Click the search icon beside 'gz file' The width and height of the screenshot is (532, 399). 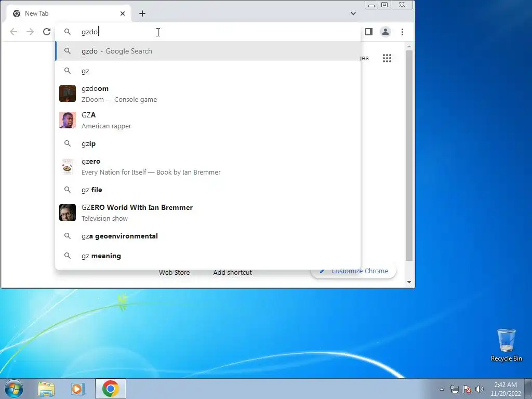click(x=68, y=190)
